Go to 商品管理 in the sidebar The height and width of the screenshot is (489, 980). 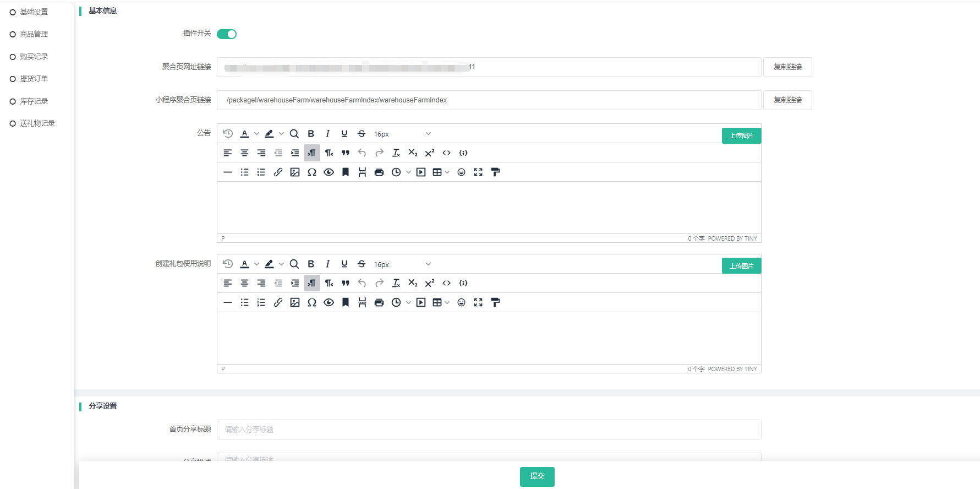click(34, 34)
